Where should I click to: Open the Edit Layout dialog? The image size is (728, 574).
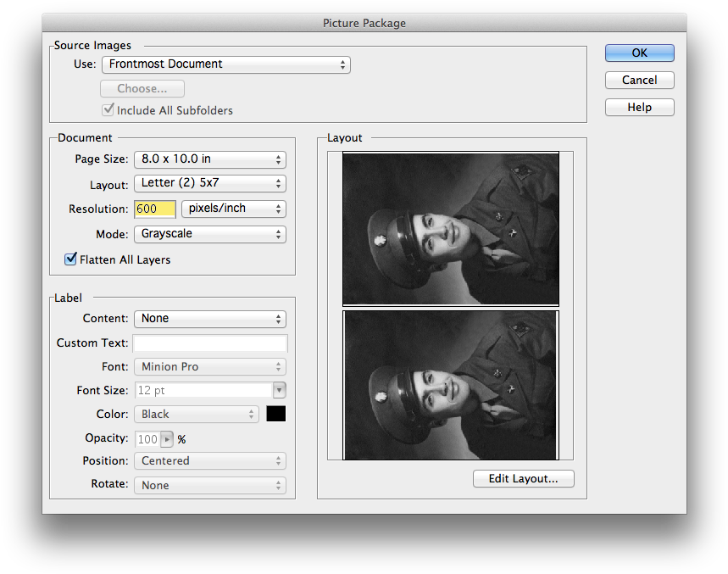523,479
